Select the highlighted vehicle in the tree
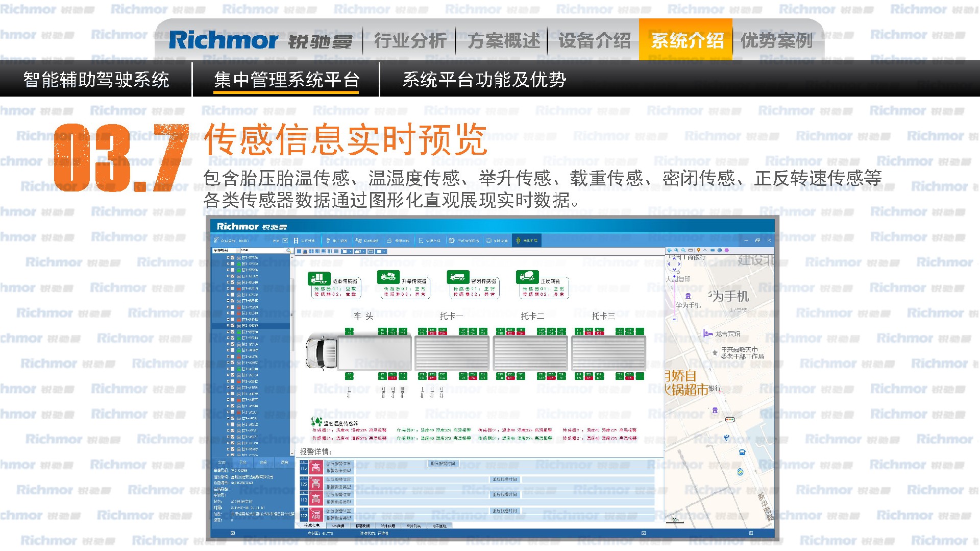980x551 pixels. tap(251, 325)
